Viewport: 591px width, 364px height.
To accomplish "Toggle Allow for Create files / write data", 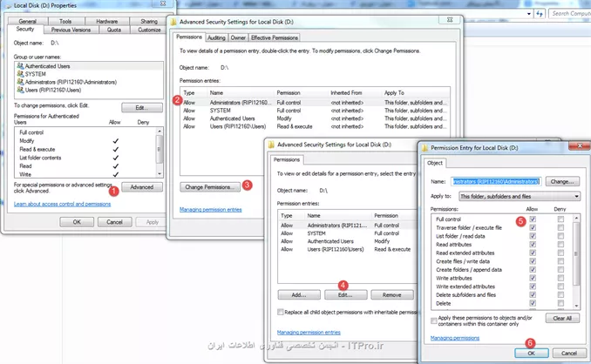I will (533, 261).
